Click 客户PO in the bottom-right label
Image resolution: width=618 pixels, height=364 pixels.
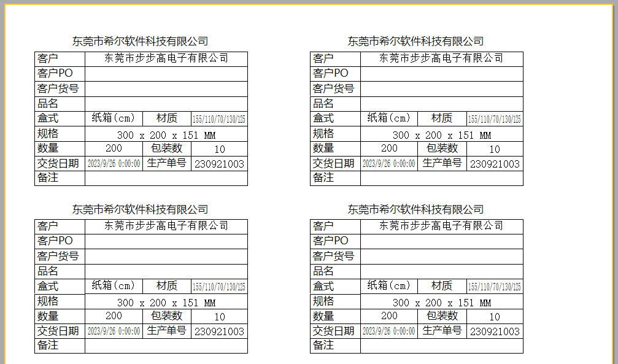pos(331,241)
